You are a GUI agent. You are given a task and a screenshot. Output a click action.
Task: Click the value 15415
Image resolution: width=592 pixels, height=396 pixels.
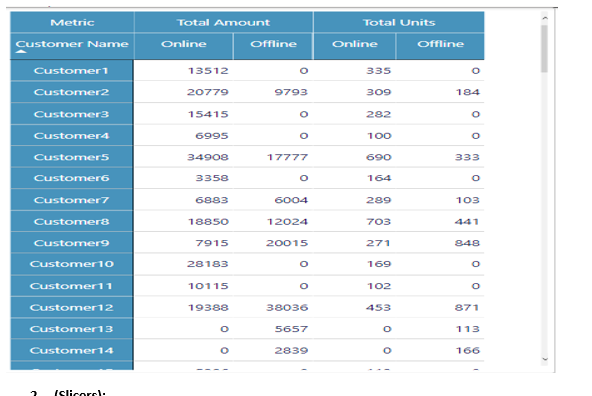click(208, 114)
